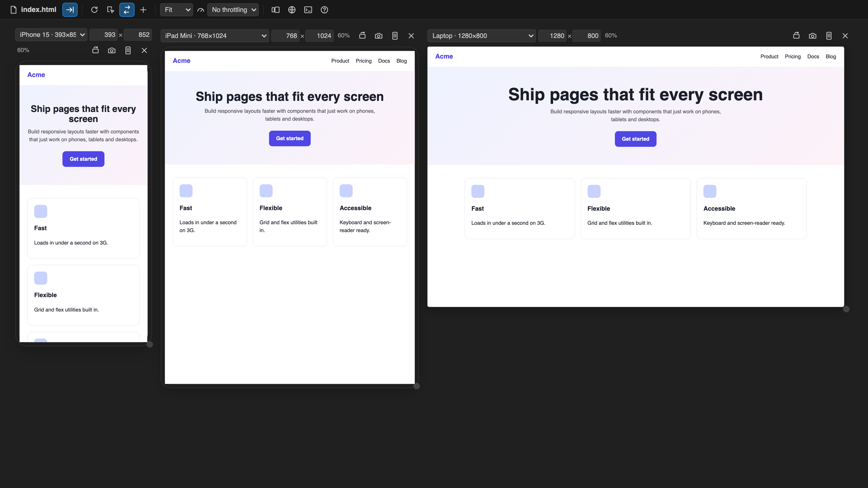The image size is (868, 488).
Task: Click Flexible card icon in Laptop preview
Action: tap(594, 191)
